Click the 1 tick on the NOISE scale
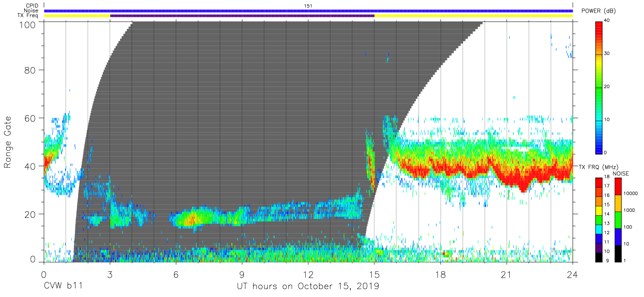The image size is (644, 297). [624, 260]
